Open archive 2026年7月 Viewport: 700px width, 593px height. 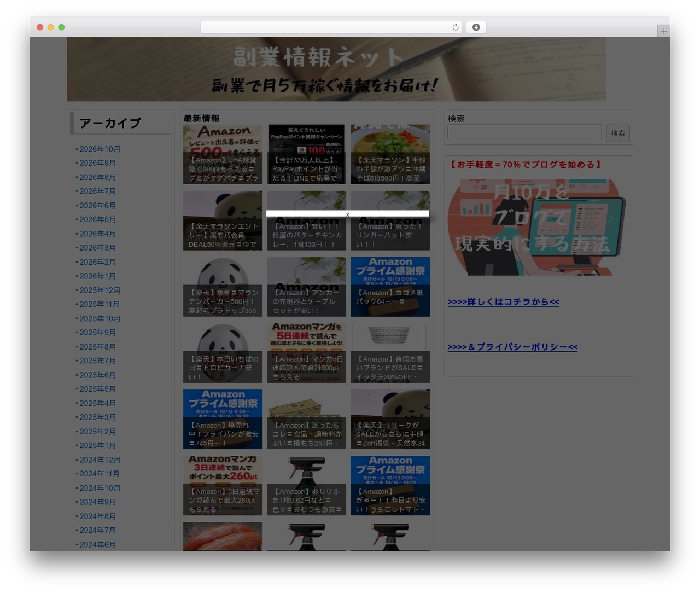(x=98, y=191)
